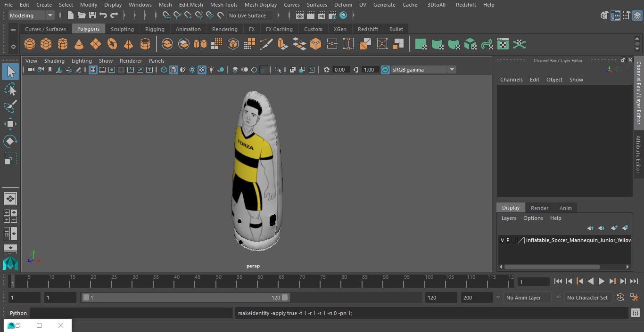Toggle the film gate display
Viewport: 644px width, 332px height.
(x=102, y=70)
